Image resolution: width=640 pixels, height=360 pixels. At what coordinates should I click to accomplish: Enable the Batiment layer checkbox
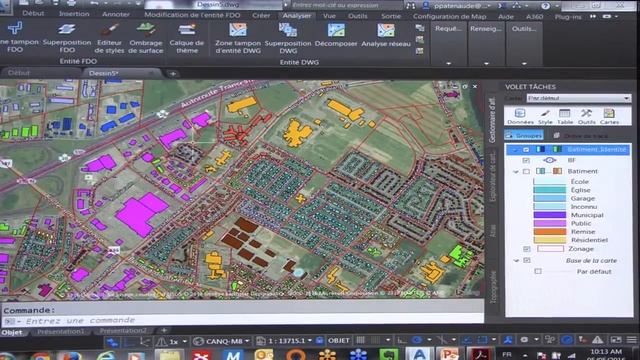point(526,171)
